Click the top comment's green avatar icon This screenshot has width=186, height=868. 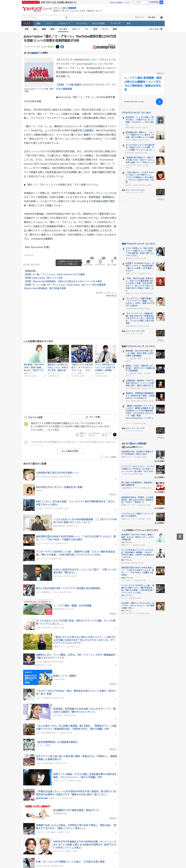click(26, 424)
